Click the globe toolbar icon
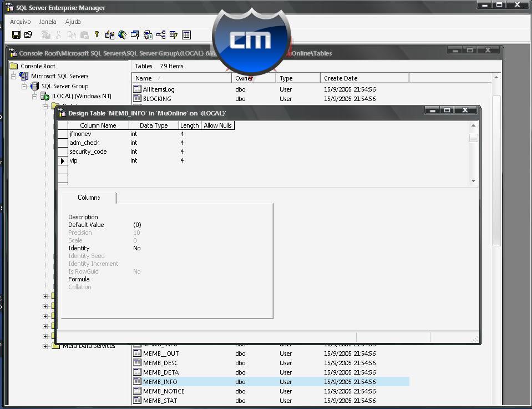This screenshot has height=409, width=532. coord(122,34)
